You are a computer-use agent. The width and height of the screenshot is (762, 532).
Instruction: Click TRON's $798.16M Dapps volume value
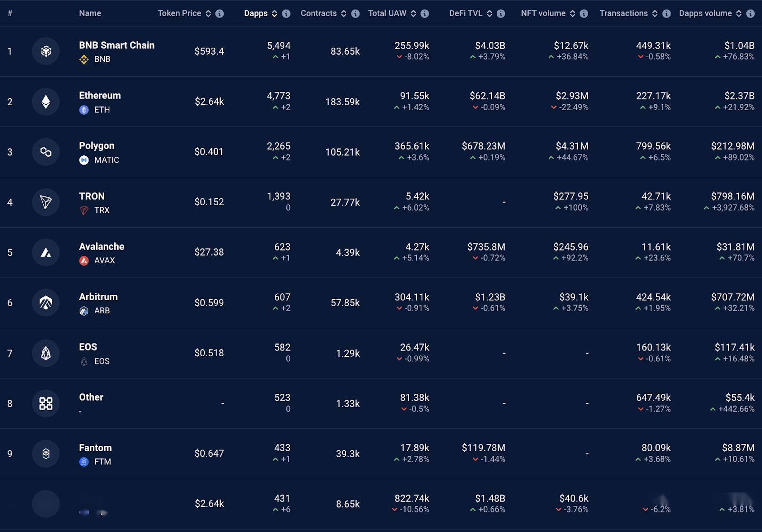pyautogui.click(x=732, y=196)
